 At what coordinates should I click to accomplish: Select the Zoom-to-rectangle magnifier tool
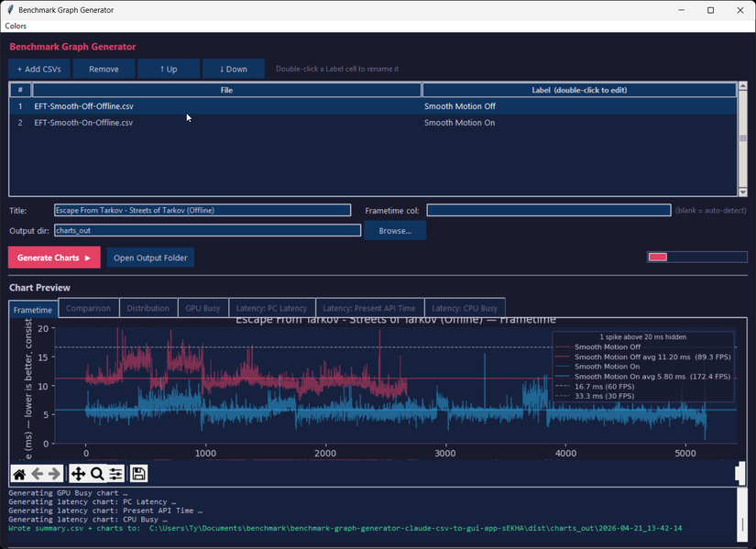95,474
